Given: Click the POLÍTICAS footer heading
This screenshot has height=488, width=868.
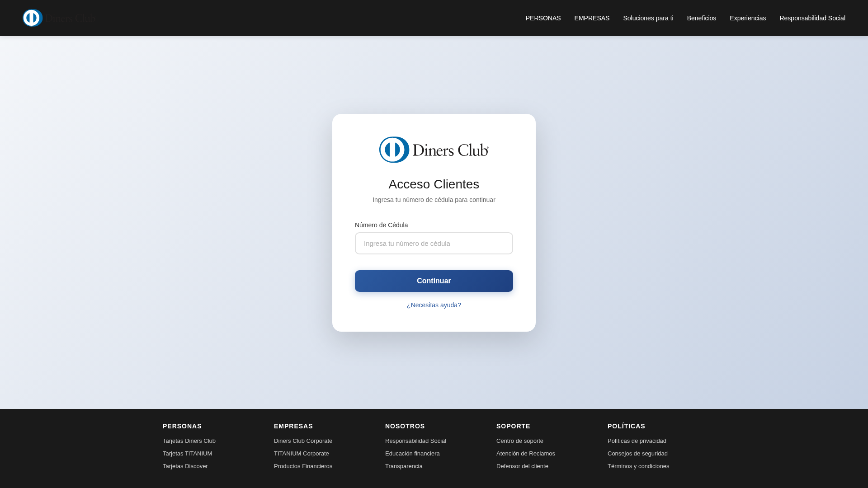Looking at the screenshot, I should pyautogui.click(x=626, y=426).
